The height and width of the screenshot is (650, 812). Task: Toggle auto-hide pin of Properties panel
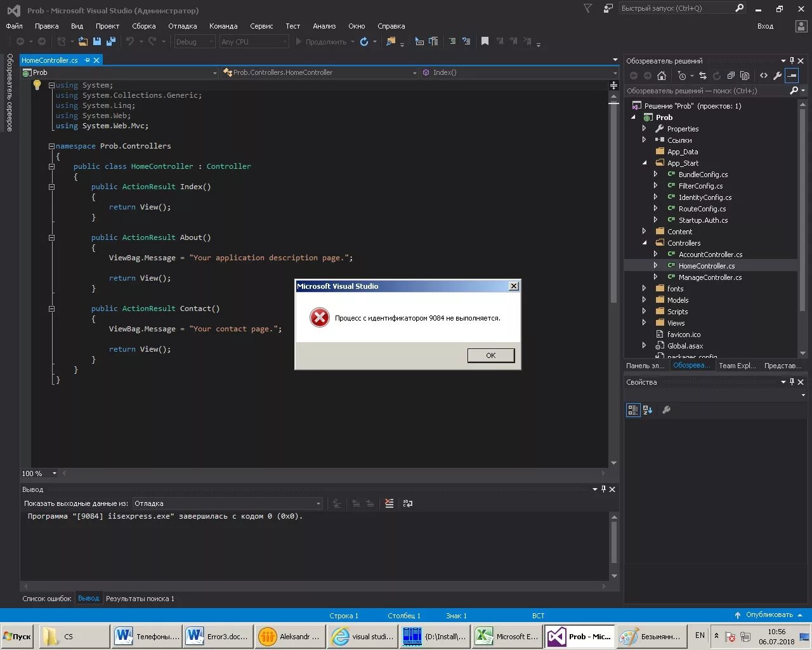tap(792, 382)
